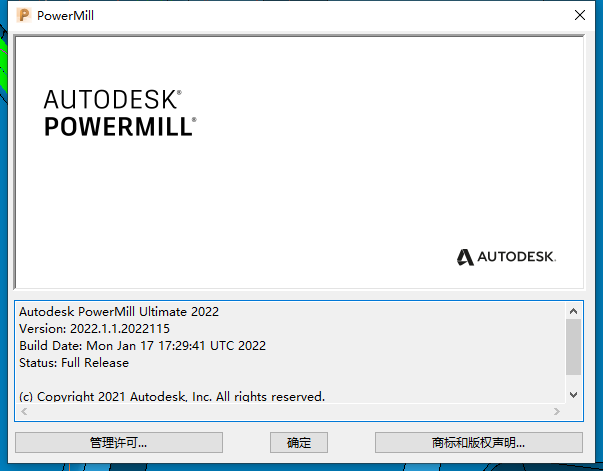Click the 'Version: 2022.1.1.2022115' line
This screenshot has width=603, height=471.
[94, 328]
